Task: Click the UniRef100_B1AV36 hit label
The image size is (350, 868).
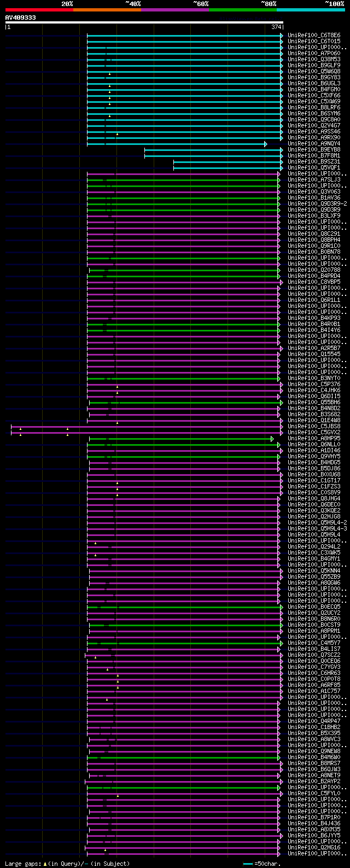Action: (314, 198)
